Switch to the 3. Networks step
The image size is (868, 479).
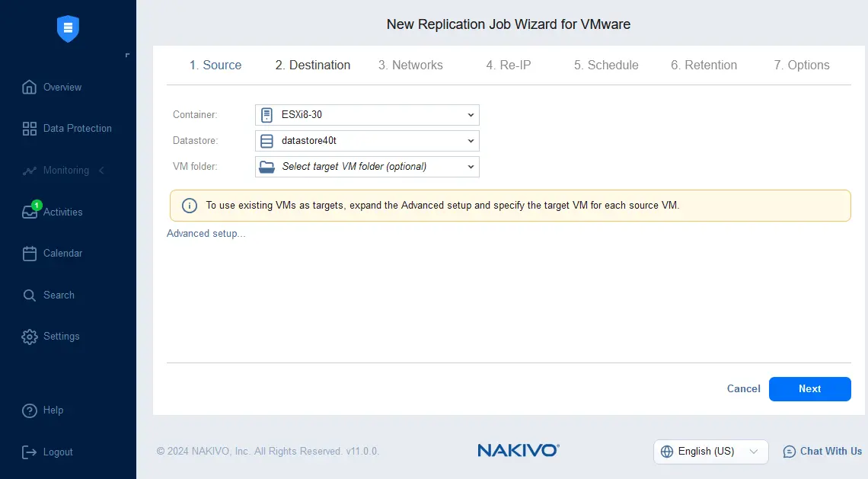pyautogui.click(x=410, y=65)
